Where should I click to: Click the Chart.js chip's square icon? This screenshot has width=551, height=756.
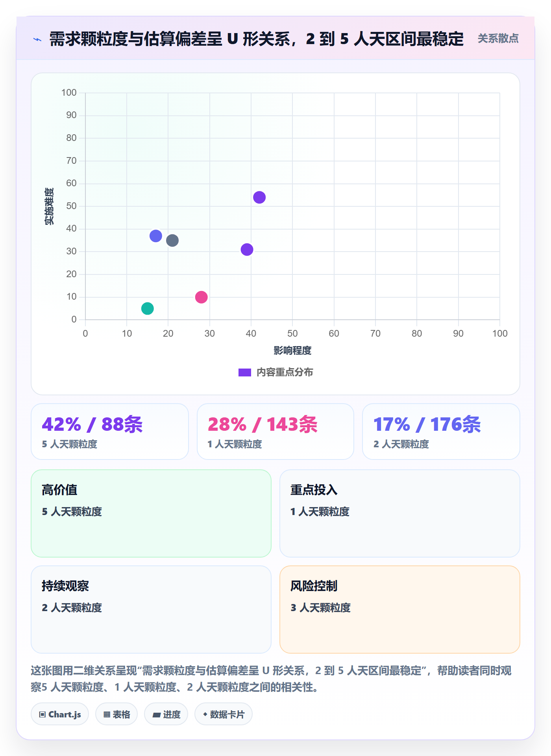point(43,714)
